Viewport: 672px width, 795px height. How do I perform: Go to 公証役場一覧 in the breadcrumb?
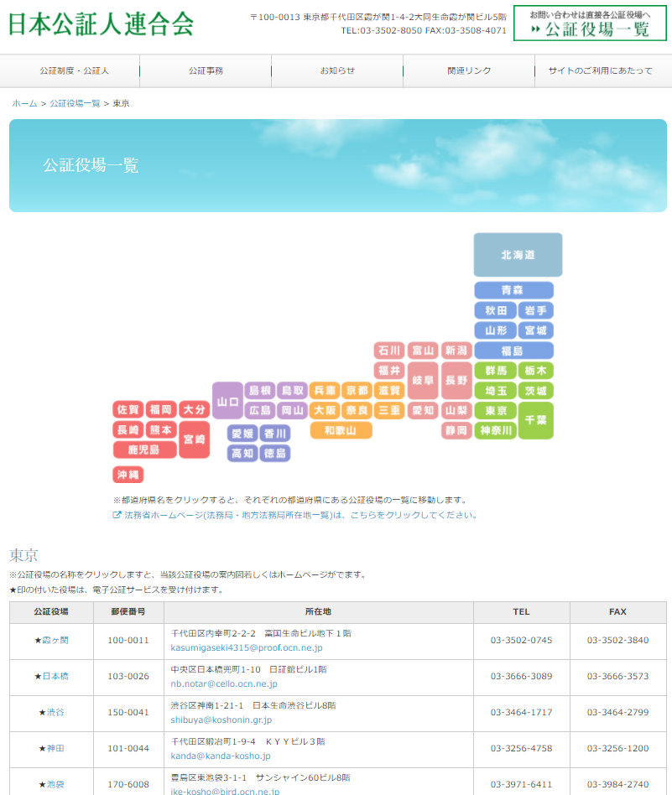(75, 103)
